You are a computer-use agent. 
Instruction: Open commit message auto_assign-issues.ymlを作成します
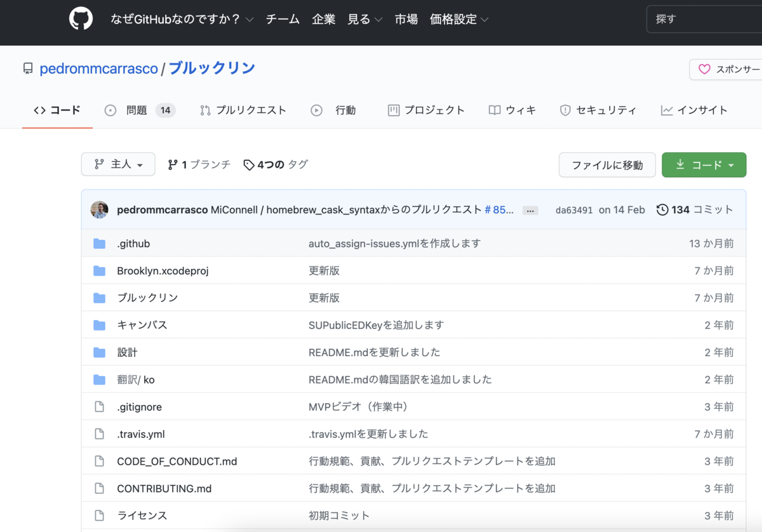pyautogui.click(x=394, y=243)
